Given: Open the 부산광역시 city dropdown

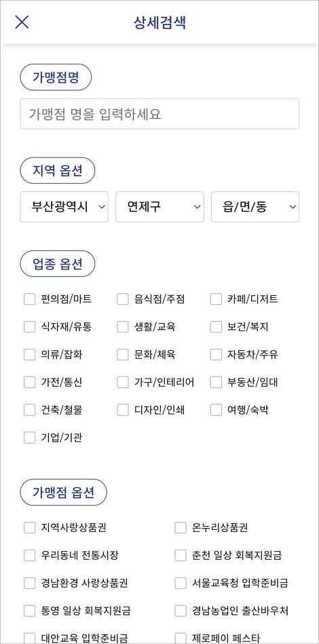Looking at the screenshot, I should coord(64,207).
